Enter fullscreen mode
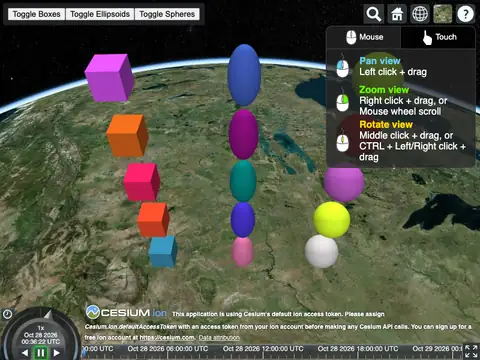480x360 pixels. pyautogui.click(x=471, y=351)
